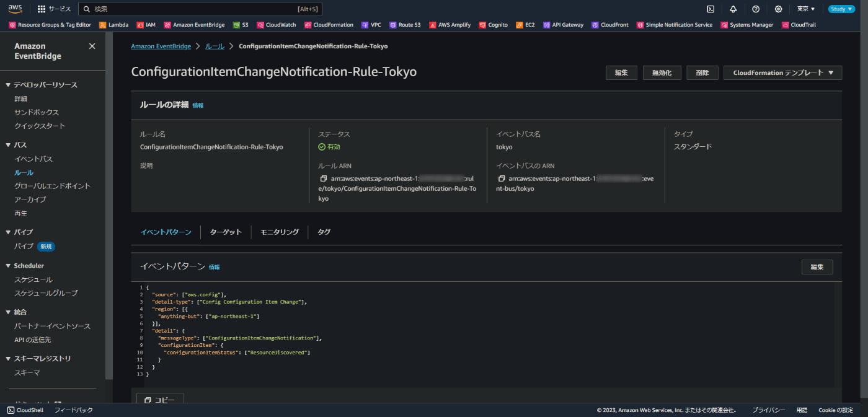The height and width of the screenshot is (417, 868).
Task: Open ルールの詳細 情報 link
Action: [x=198, y=106]
